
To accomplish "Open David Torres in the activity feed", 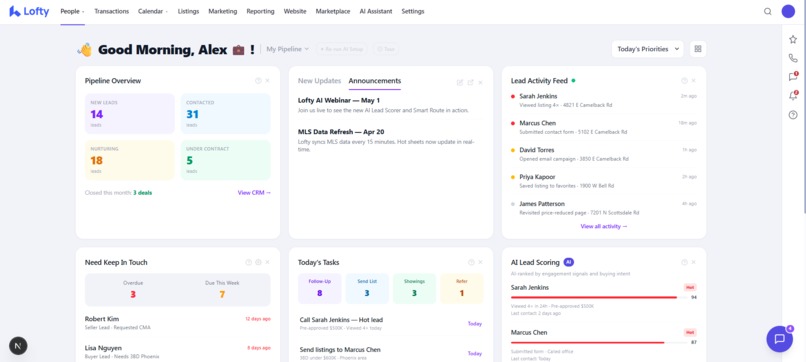I will (x=604, y=154).
